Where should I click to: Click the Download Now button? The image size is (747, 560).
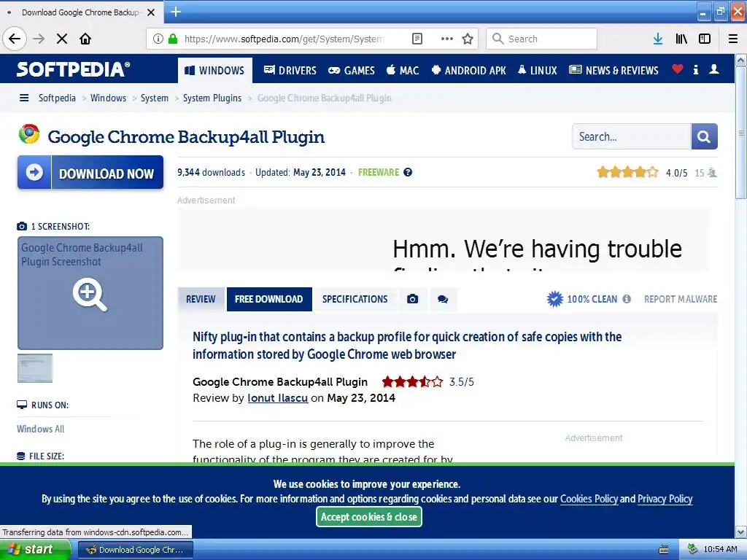[90, 172]
